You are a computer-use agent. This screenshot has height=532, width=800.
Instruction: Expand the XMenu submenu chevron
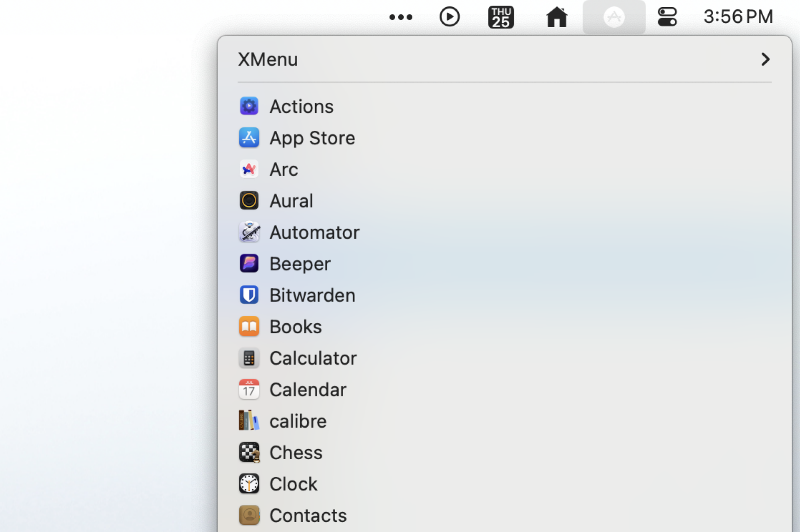pyautogui.click(x=765, y=59)
